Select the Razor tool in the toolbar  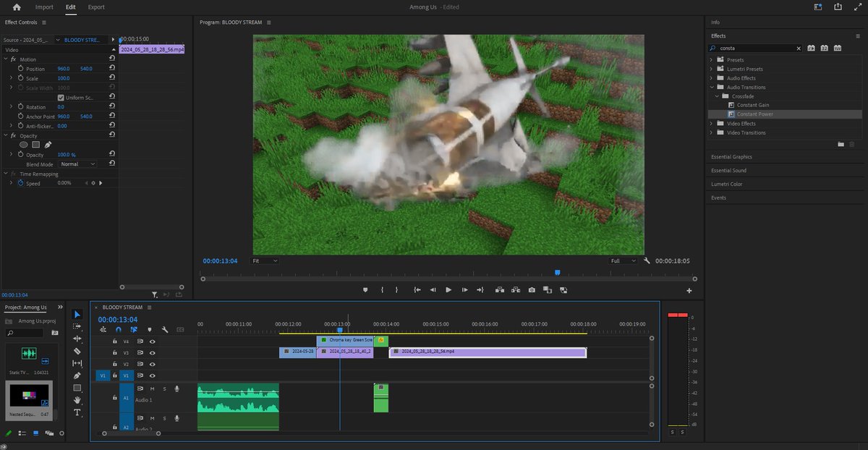77,351
